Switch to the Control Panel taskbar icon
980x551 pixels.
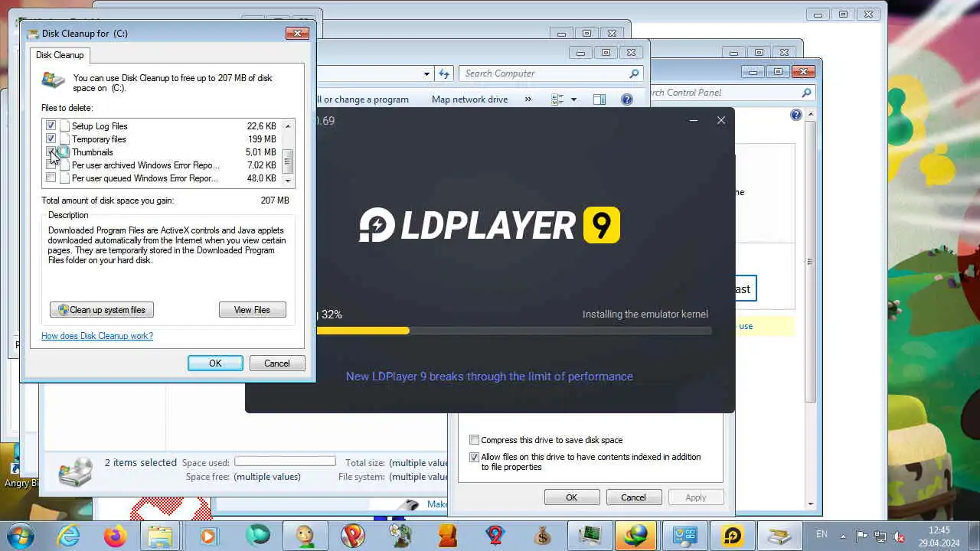684,536
